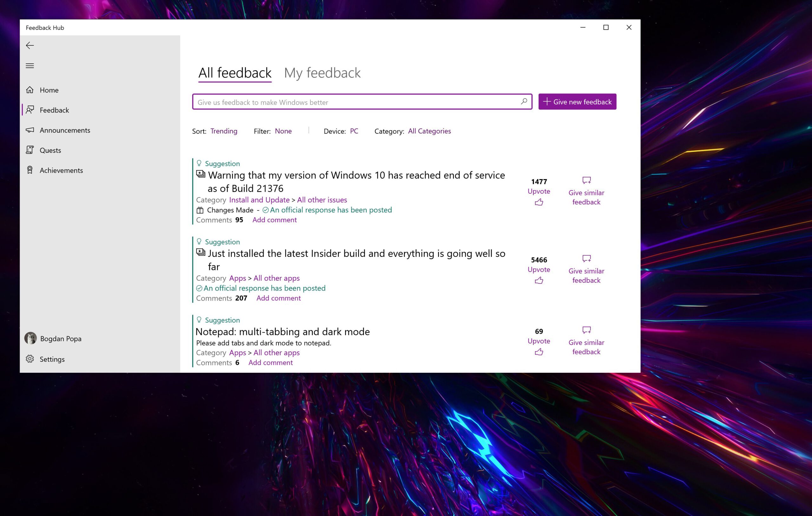Collapse the navigation with the hamburger icon
This screenshot has height=516, width=812.
(x=30, y=65)
